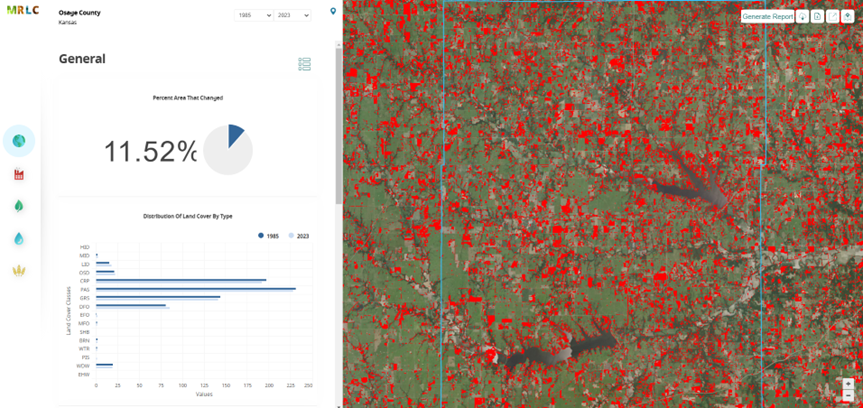Open the vegetation leaf section
The image size is (863, 408).
19,206
